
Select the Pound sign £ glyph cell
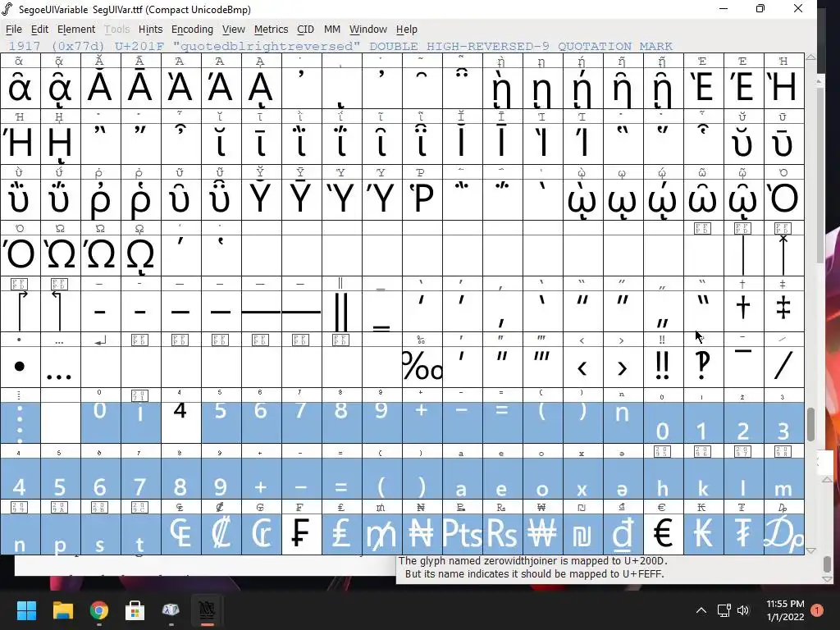click(342, 534)
